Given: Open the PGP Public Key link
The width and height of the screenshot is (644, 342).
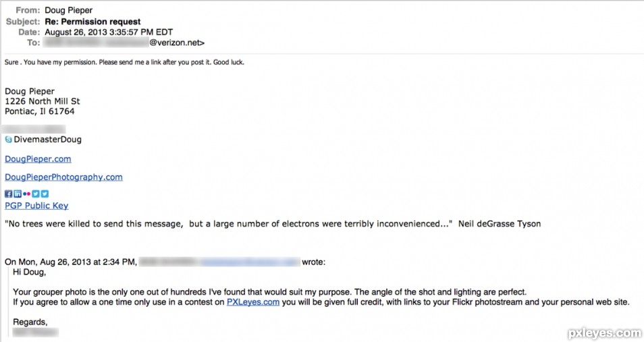Looking at the screenshot, I should tap(36, 206).
